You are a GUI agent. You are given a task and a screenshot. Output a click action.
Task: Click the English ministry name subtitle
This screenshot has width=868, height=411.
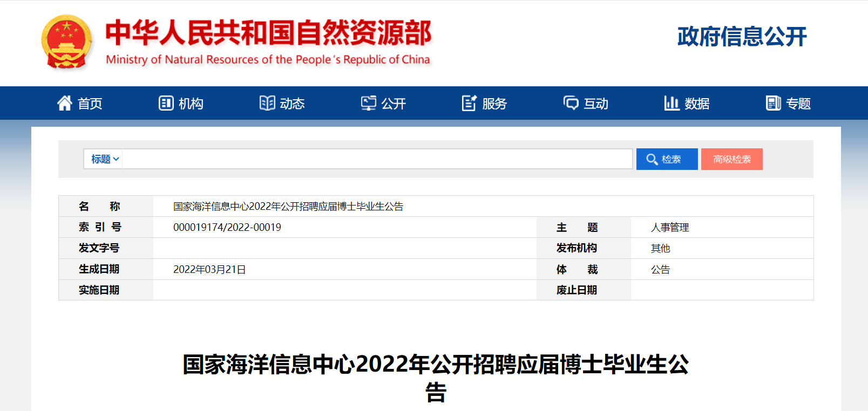point(268,59)
